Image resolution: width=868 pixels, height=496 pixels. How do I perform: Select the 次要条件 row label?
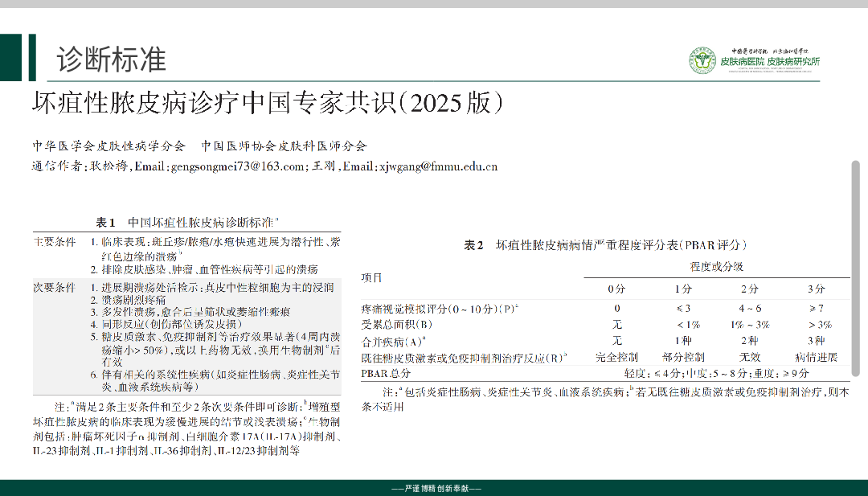[54, 287]
